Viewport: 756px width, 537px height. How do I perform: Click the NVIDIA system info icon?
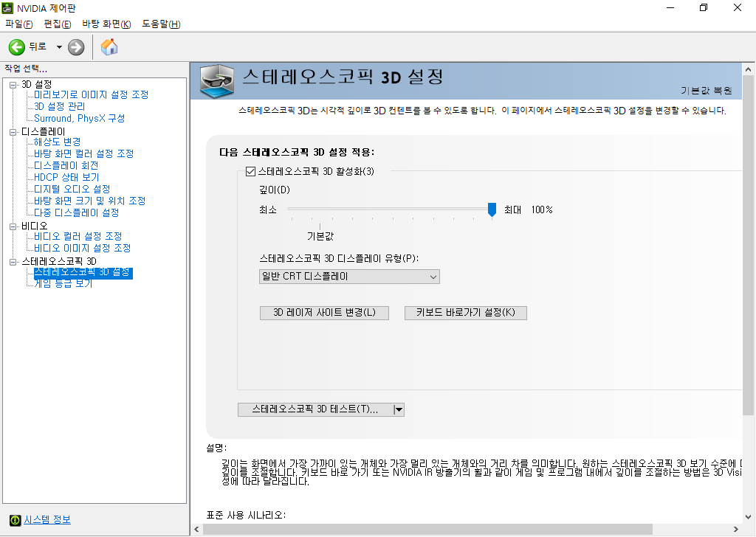tap(15, 520)
